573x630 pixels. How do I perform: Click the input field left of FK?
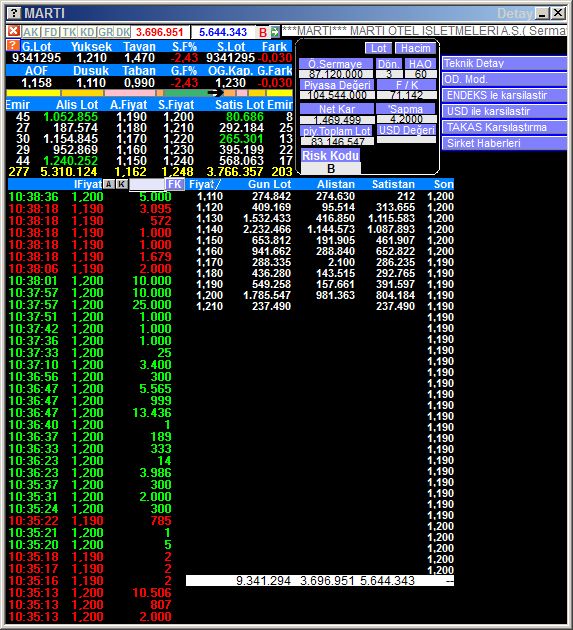click(147, 184)
